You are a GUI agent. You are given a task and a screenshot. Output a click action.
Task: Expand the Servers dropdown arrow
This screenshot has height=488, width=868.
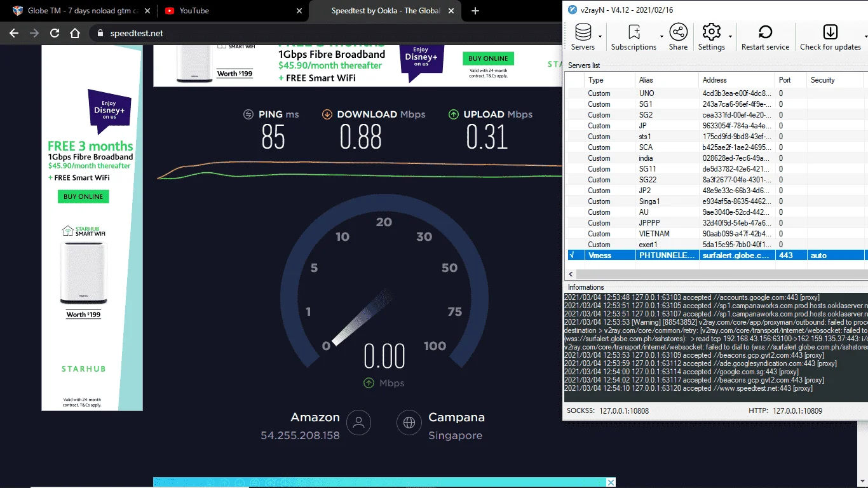[x=599, y=37]
